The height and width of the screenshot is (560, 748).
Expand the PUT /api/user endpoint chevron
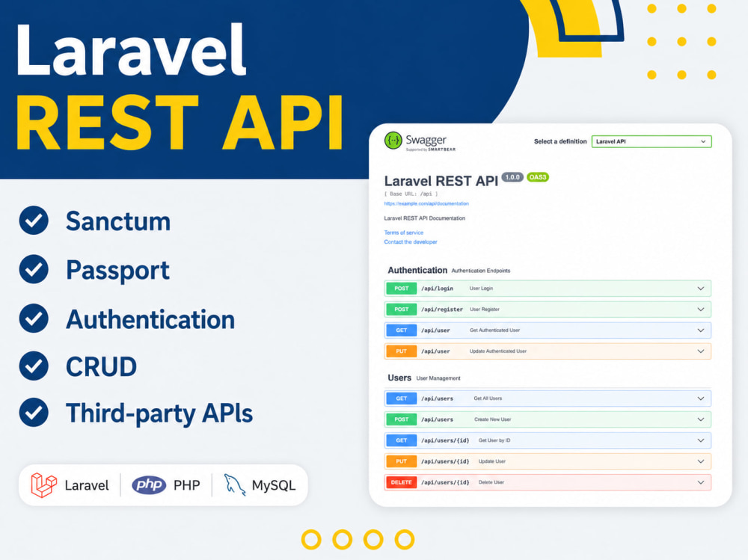[x=701, y=351]
